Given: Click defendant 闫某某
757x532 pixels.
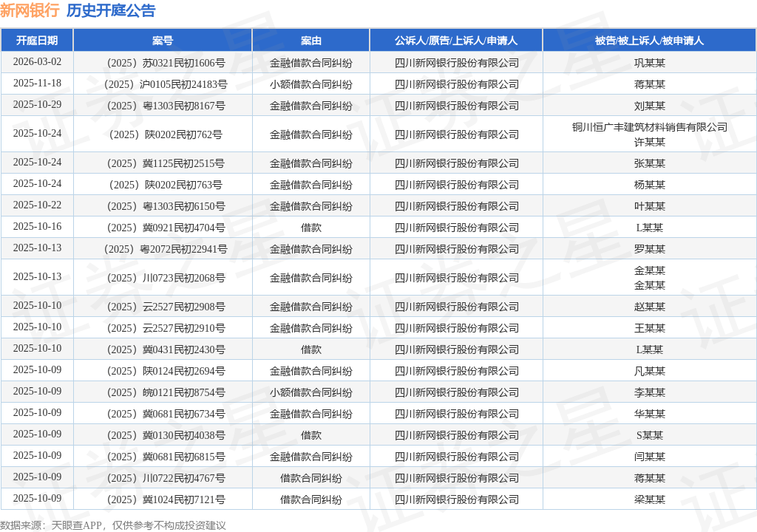Looking at the screenshot, I should [649, 457].
